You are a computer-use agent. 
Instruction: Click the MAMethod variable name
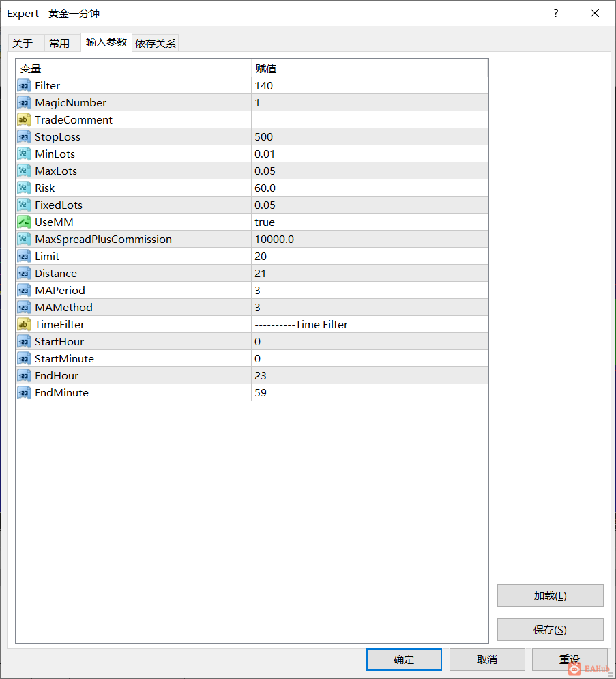click(63, 308)
